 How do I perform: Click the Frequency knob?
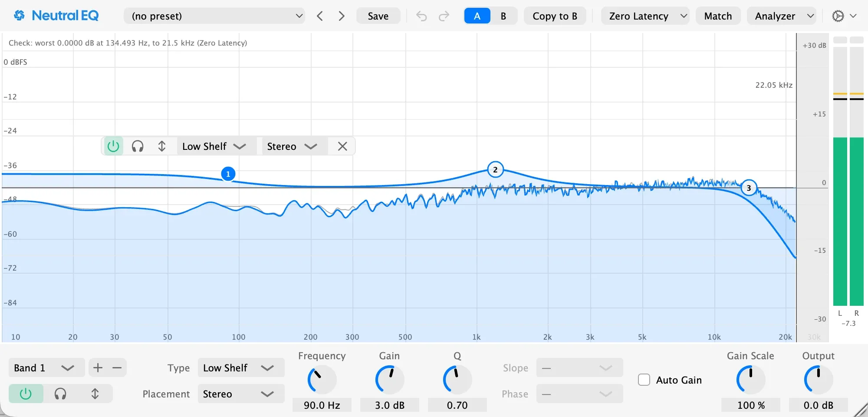[322, 379]
